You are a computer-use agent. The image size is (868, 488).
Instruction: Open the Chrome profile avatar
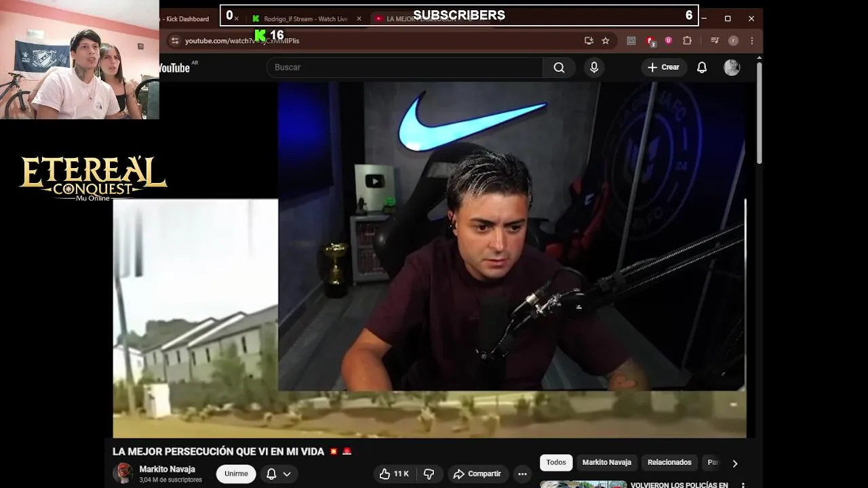click(733, 41)
